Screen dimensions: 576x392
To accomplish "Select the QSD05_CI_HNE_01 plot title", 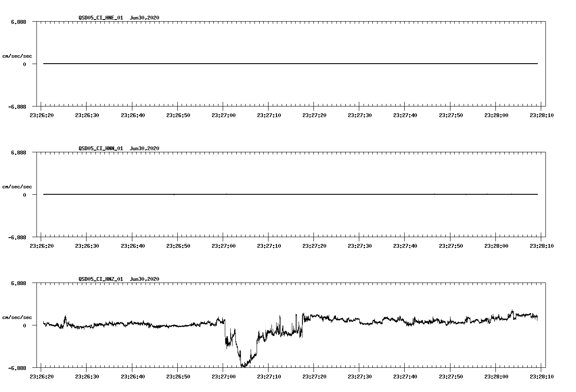I will pyautogui.click(x=119, y=17).
